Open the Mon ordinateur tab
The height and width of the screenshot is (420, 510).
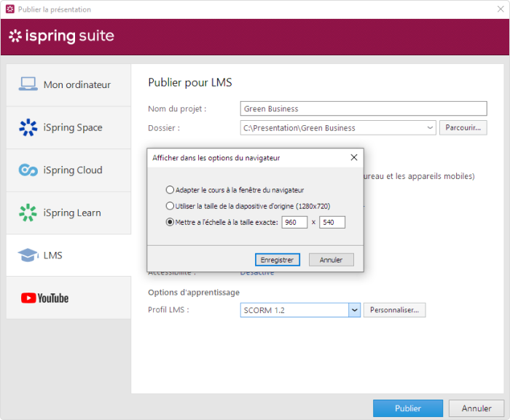[x=68, y=85]
